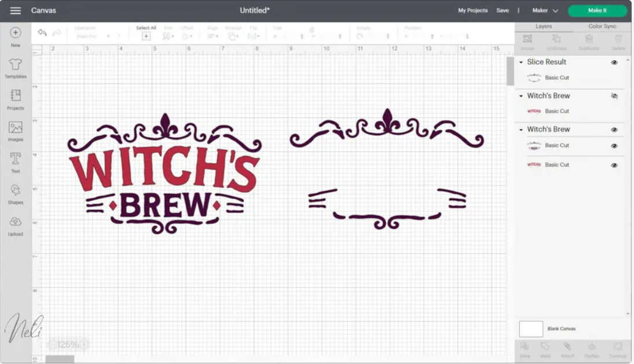
Task: Hide the Slice Result layer
Action: click(615, 62)
